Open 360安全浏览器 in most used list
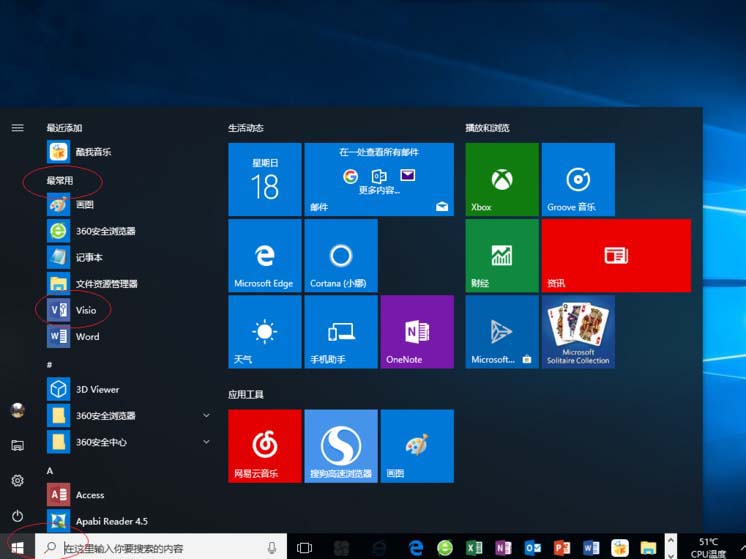746x559 pixels. tap(128, 231)
